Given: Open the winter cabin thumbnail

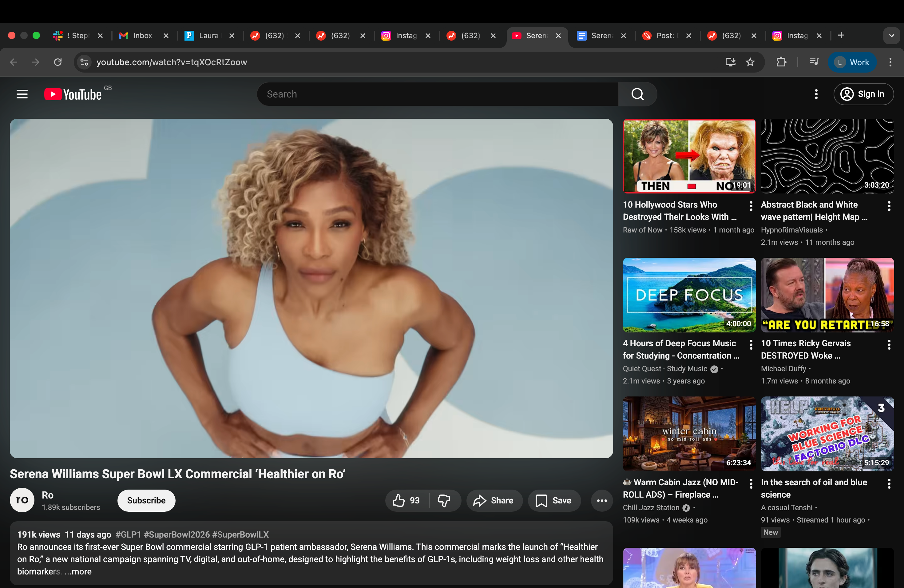Looking at the screenshot, I should tap(689, 434).
